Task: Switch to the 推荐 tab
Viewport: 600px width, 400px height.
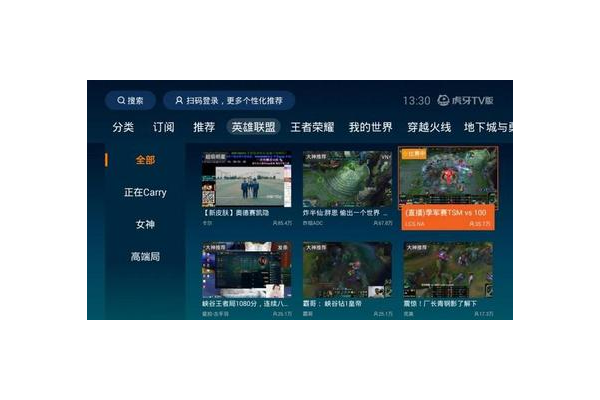Action: click(204, 127)
